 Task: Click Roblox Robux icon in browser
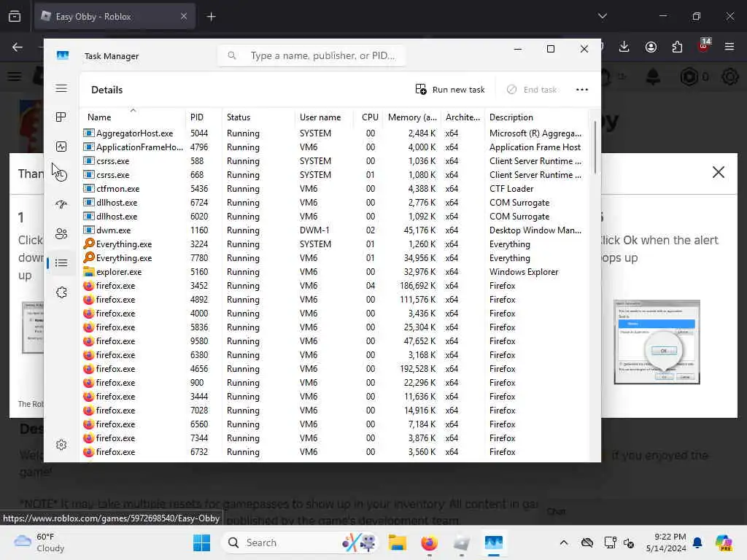point(689,77)
